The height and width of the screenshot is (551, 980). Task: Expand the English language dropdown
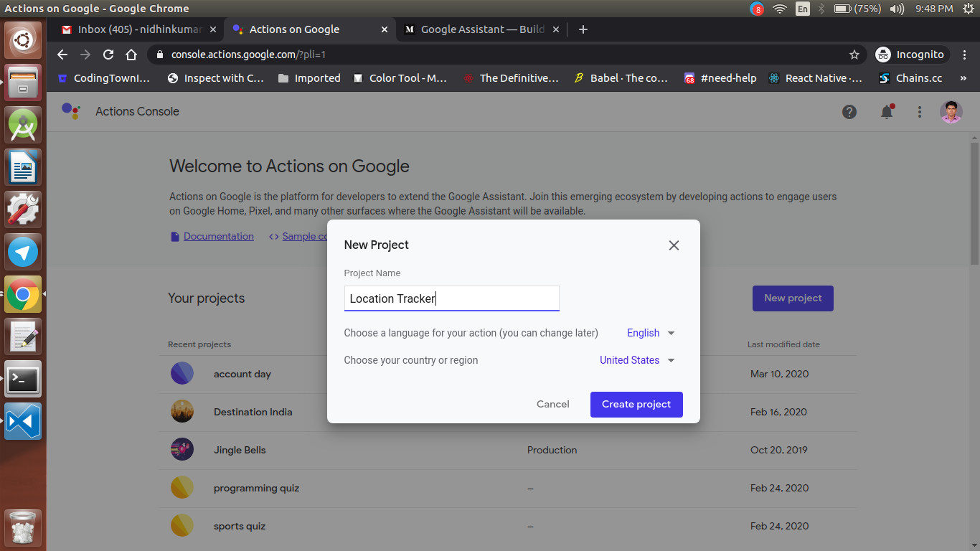point(651,333)
